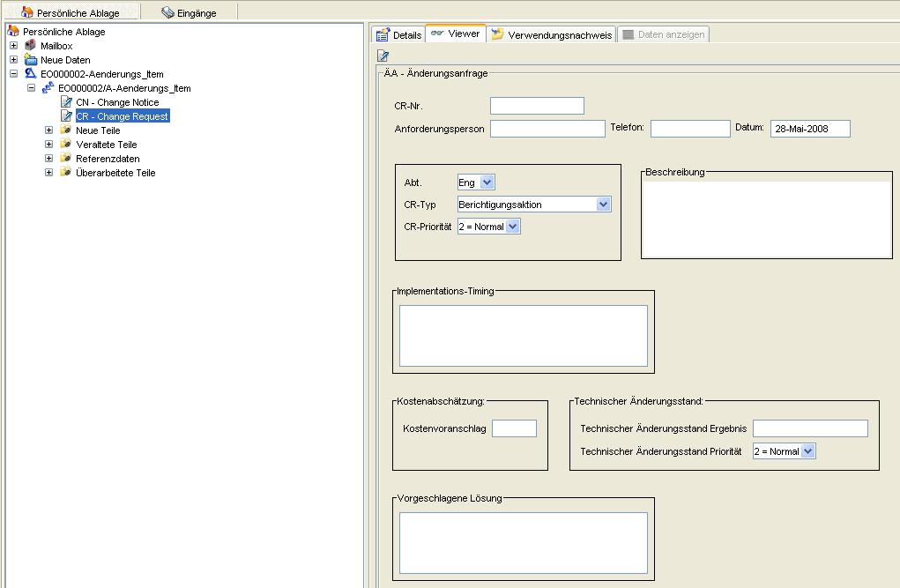Click the Referenzdaten folder icon
This screenshot has height=588, width=900.
click(66, 158)
